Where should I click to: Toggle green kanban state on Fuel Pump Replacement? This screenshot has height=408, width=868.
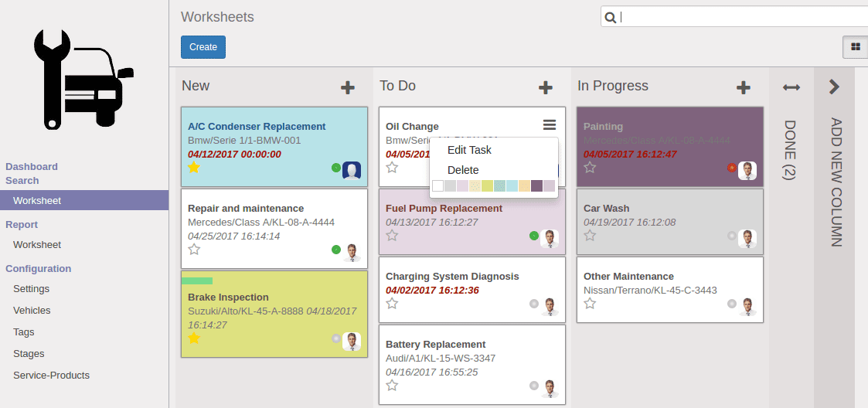pyautogui.click(x=534, y=236)
